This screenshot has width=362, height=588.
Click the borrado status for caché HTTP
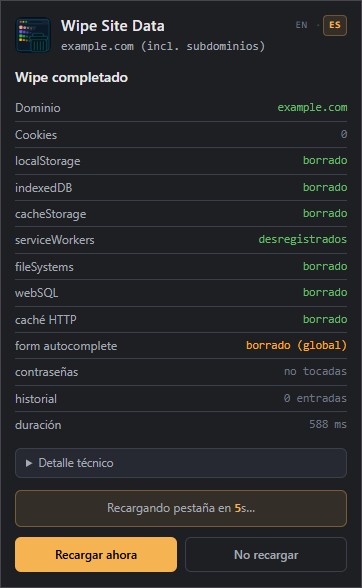(x=325, y=319)
